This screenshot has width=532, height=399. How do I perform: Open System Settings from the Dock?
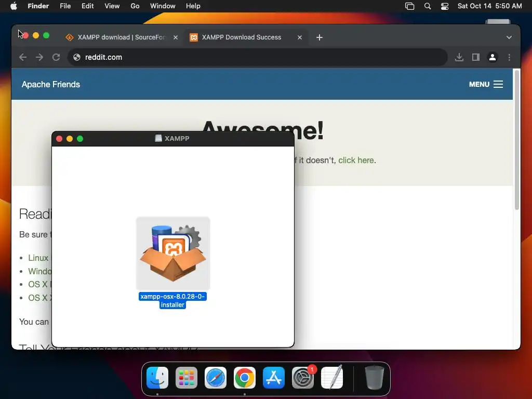[303, 378]
